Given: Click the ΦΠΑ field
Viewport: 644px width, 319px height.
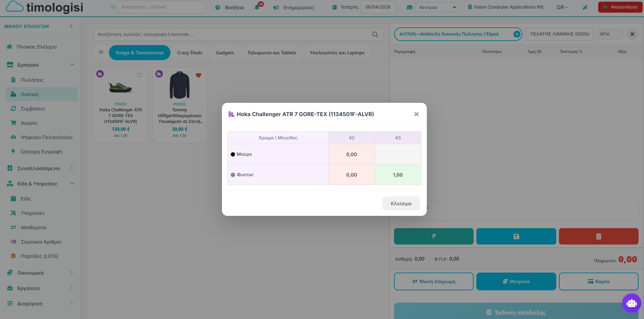Looking at the screenshot, I should coord(610,34).
